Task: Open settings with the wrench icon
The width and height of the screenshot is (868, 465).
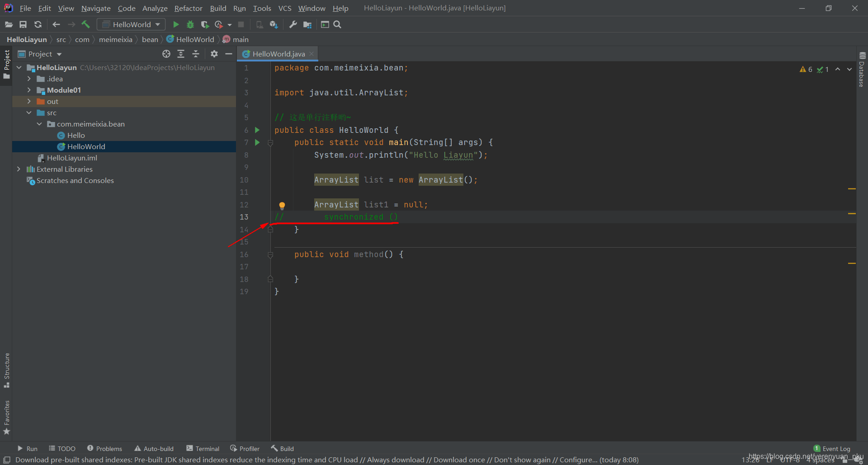Action: [x=293, y=24]
